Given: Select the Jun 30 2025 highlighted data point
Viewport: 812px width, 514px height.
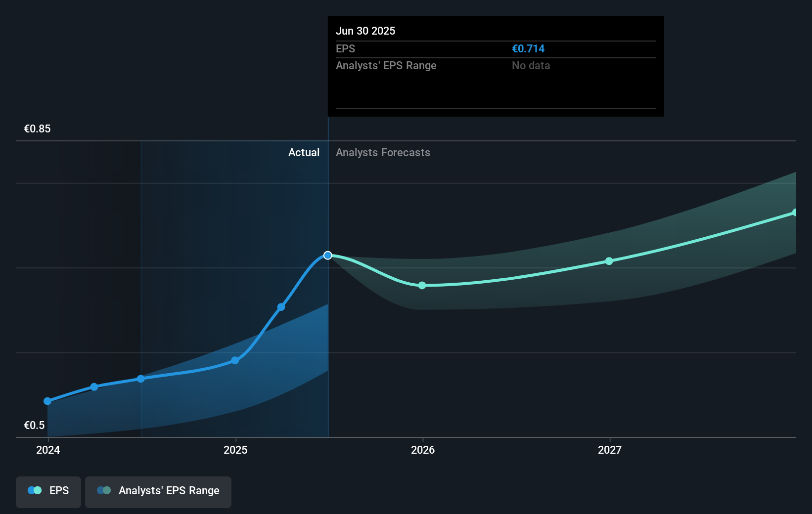Looking at the screenshot, I should [x=328, y=256].
